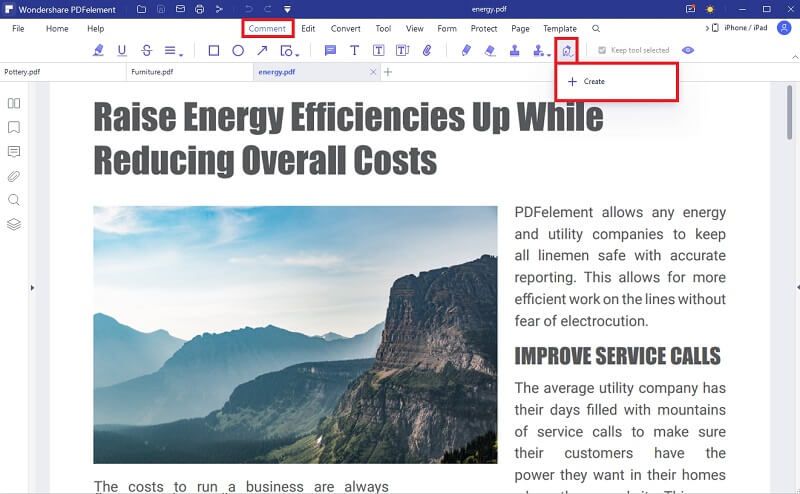This screenshot has height=494, width=800.
Task: Select the Text Callout tool
Action: [x=403, y=50]
